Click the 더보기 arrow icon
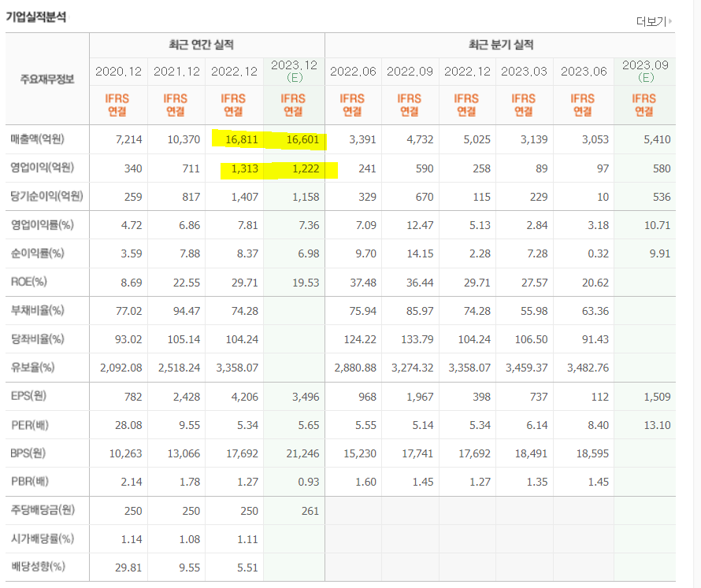This screenshot has width=701, height=588. click(670, 21)
